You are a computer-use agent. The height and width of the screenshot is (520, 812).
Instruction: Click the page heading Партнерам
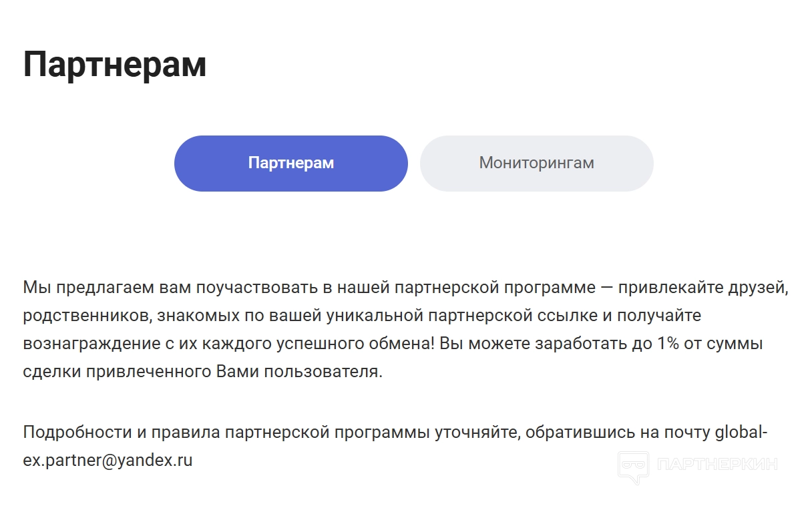114,65
